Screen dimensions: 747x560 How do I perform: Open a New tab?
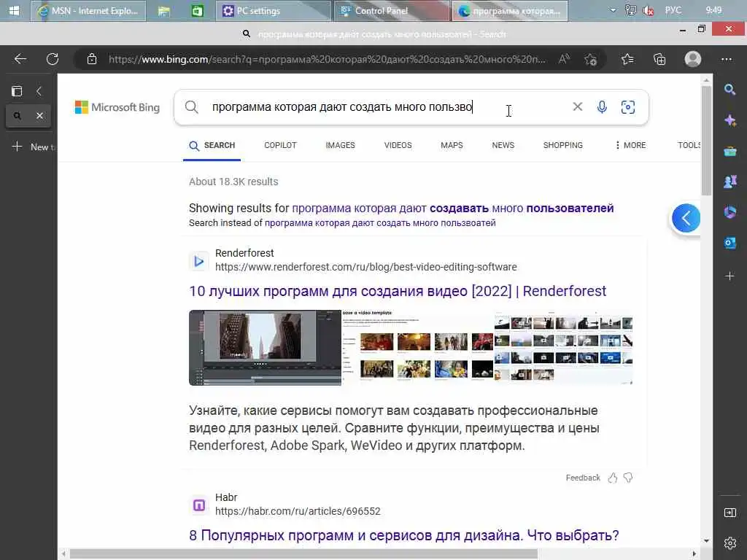click(32, 147)
